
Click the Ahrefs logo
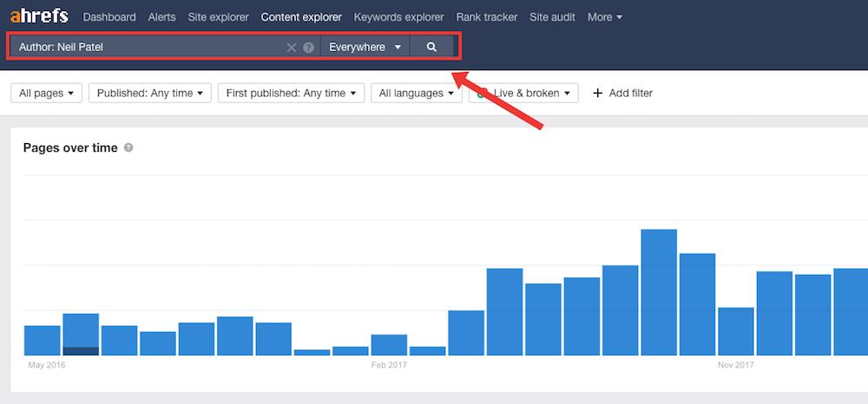click(39, 16)
